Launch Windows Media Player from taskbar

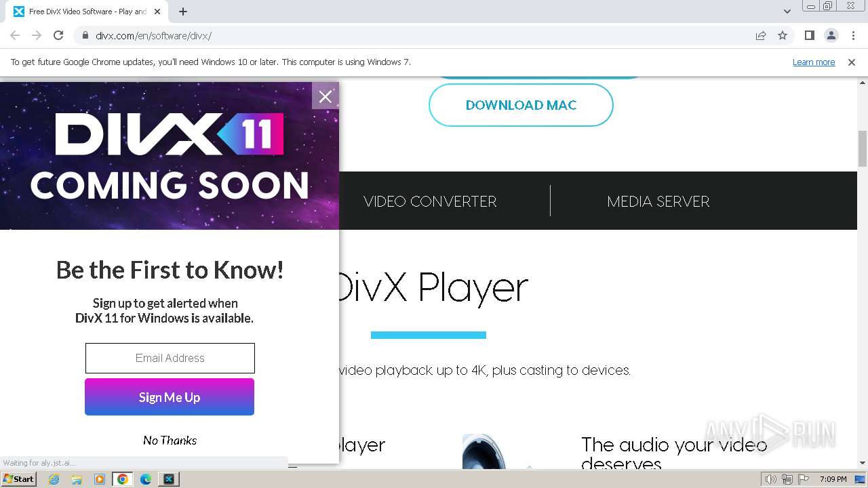coord(100,479)
